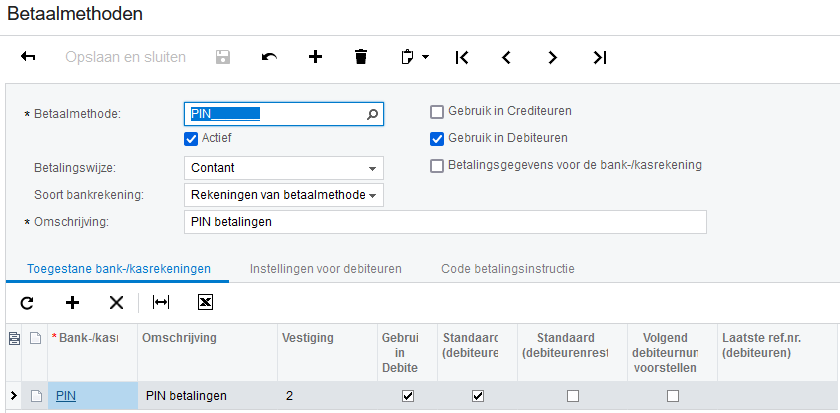Go to next record arrow
840x413 pixels.
[552, 57]
